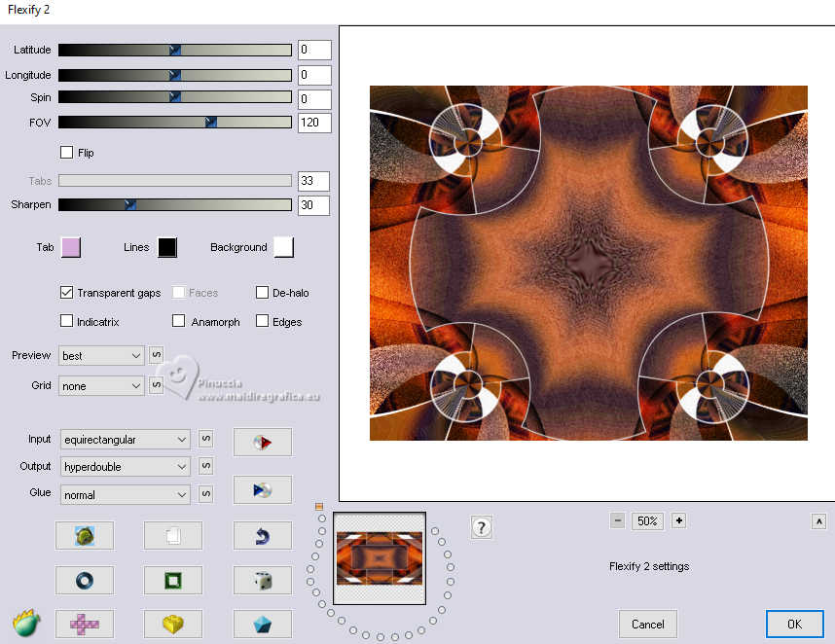Click the Tabs value field showing 33

click(x=313, y=181)
